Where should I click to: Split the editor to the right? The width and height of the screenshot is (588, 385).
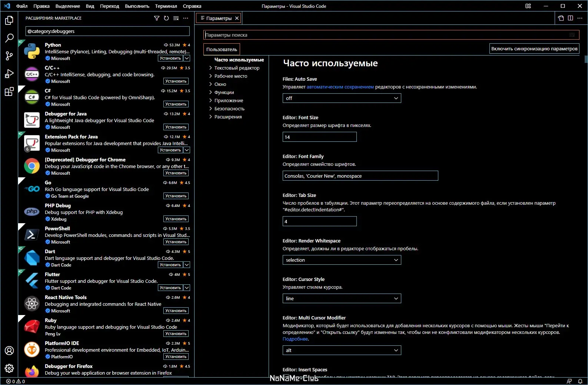[571, 18]
